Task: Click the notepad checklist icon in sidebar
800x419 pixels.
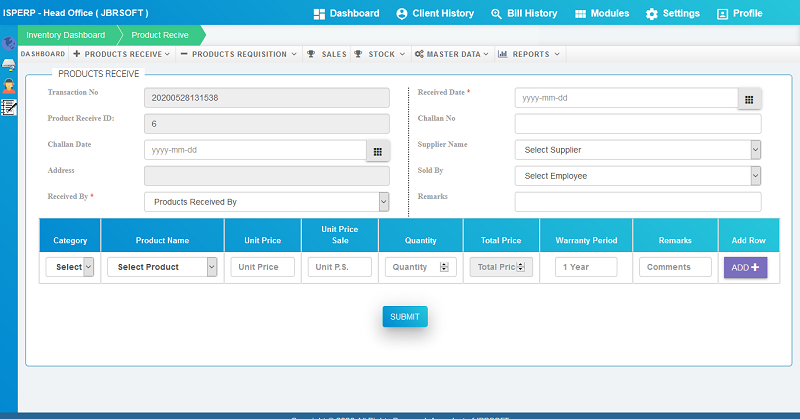Action: (9, 107)
